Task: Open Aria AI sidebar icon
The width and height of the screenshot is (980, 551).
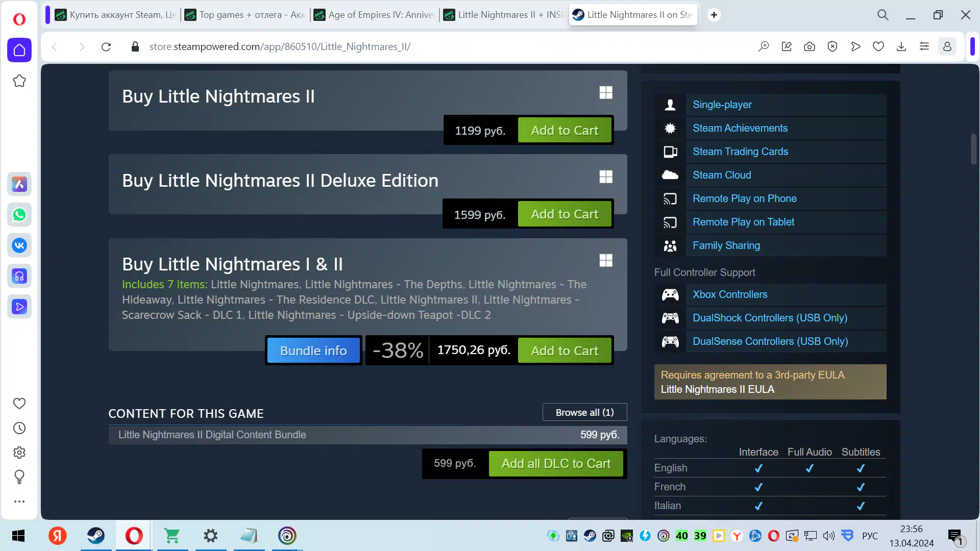Action: (19, 184)
